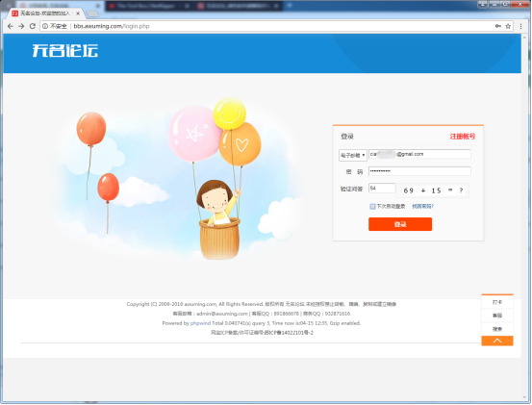
Task: Enable the 下次自动登录 checkbox
Action: click(x=372, y=207)
